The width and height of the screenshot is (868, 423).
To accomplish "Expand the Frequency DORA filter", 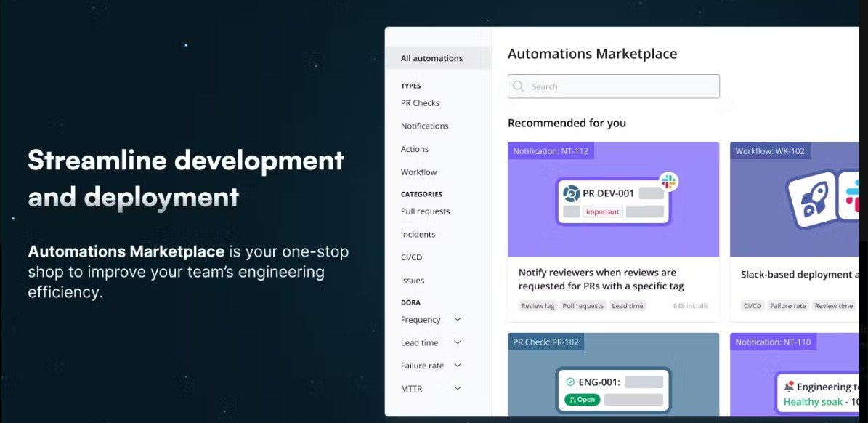I will [458, 320].
